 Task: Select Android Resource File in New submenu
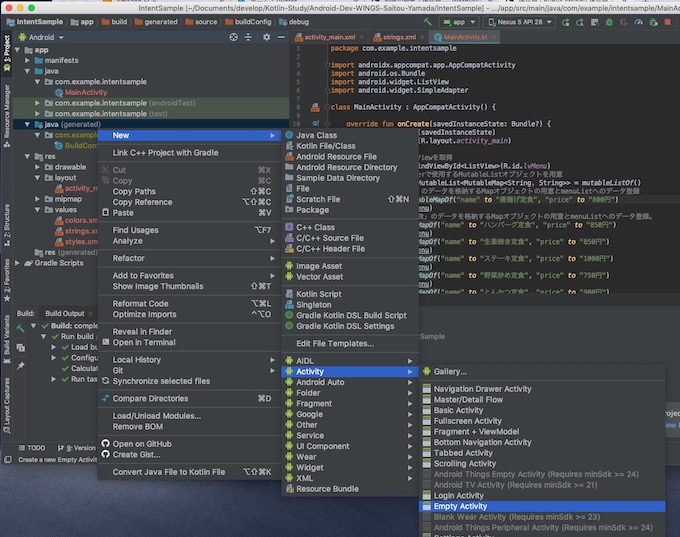350,157
